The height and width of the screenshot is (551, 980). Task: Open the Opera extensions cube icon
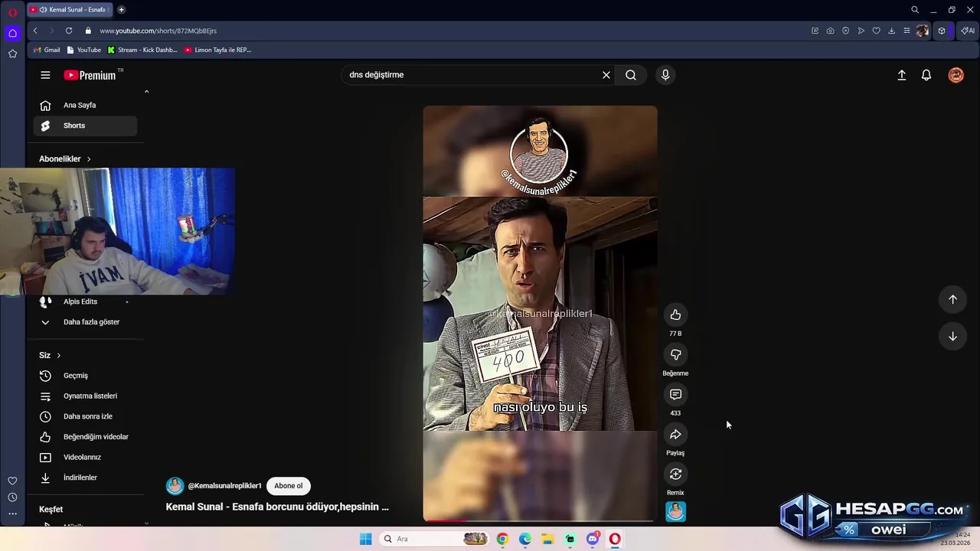click(x=942, y=31)
